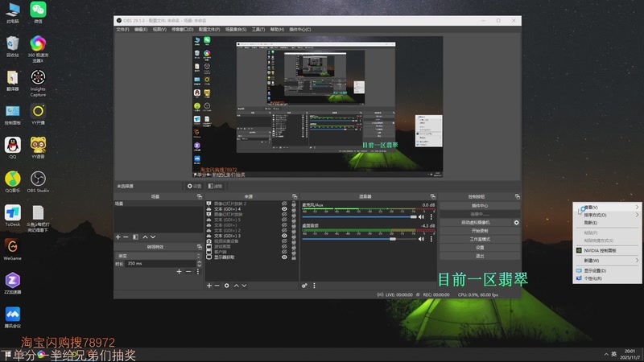Show the 视频采集设备 source
Viewport: 644px width, 362px height.
(x=284, y=241)
